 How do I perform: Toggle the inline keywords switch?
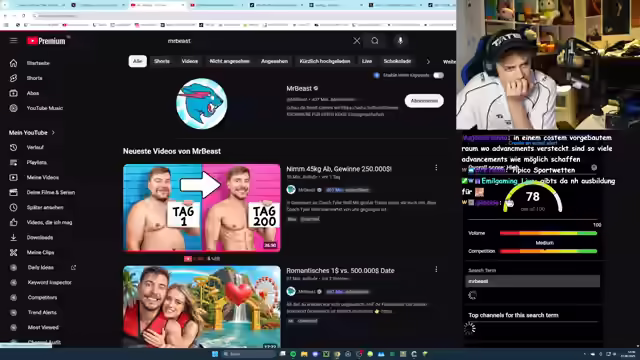(x=438, y=75)
